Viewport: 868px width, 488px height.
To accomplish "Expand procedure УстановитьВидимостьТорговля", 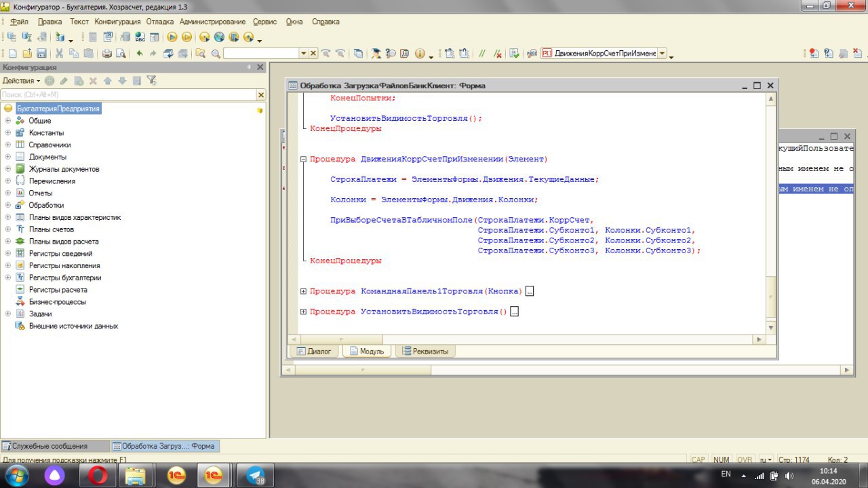I will pyautogui.click(x=303, y=312).
